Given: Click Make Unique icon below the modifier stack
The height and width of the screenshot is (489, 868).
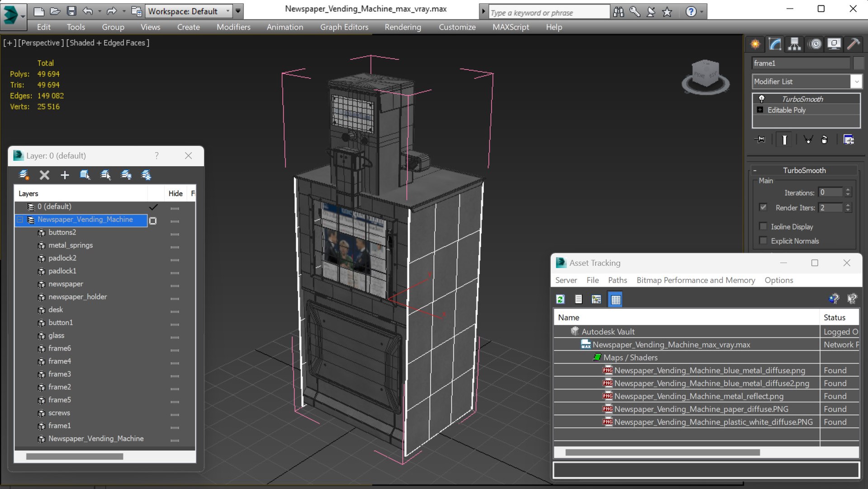Looking at the screenshot, I should tap(807, 140).
